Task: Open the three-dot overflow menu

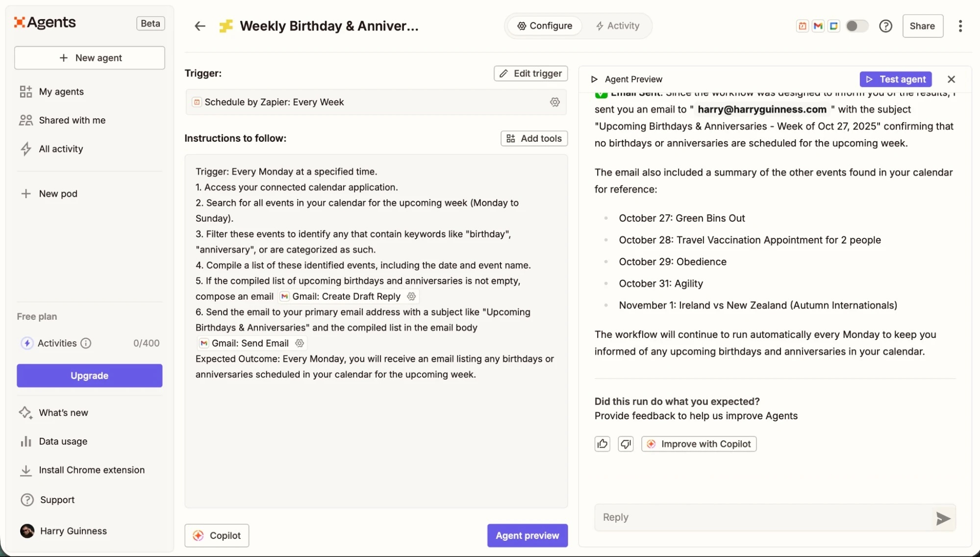Action: (960, 26)
